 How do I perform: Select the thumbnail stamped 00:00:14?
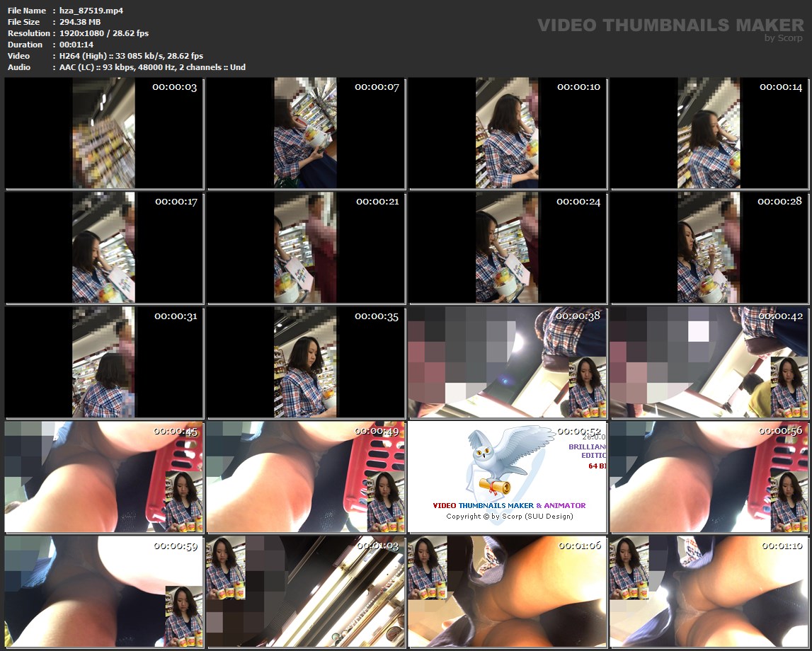coord(709,133)
